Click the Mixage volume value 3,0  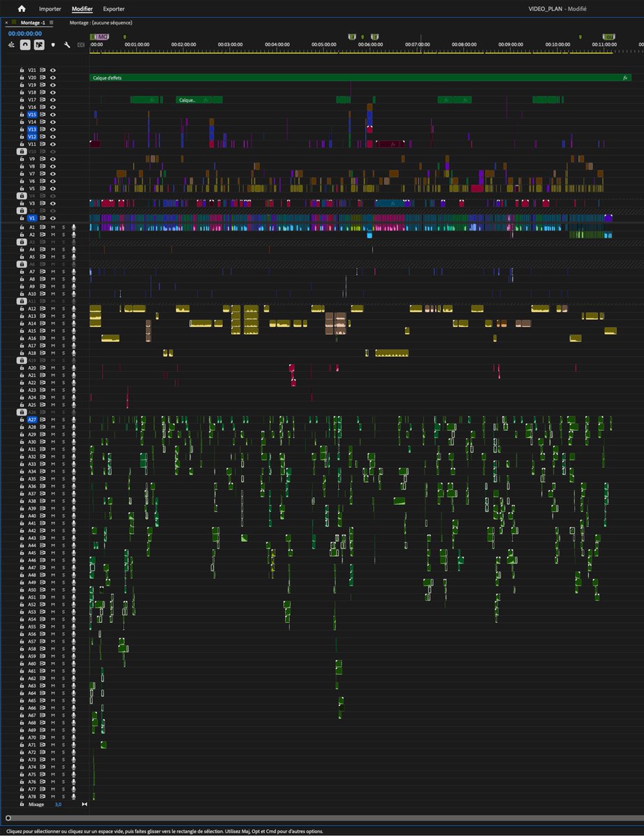pos(58,804)
